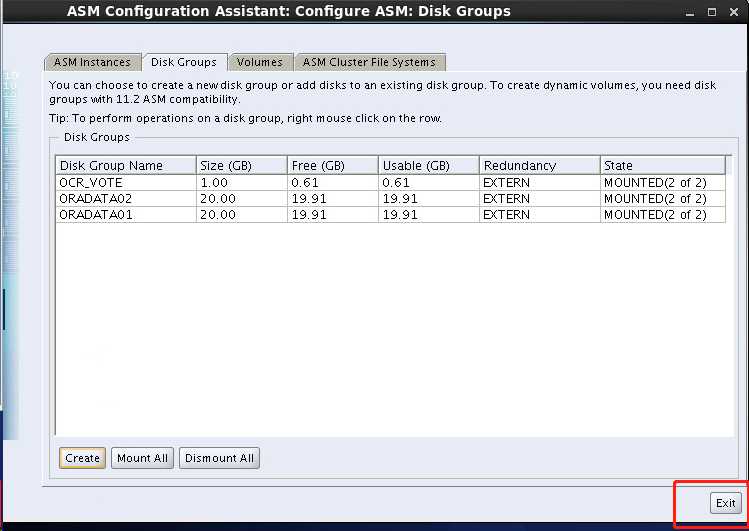The width and height of the screenshot is (749, 531).
Task: Exit the ASM Configuration Assistant
Action: [726, 503]
